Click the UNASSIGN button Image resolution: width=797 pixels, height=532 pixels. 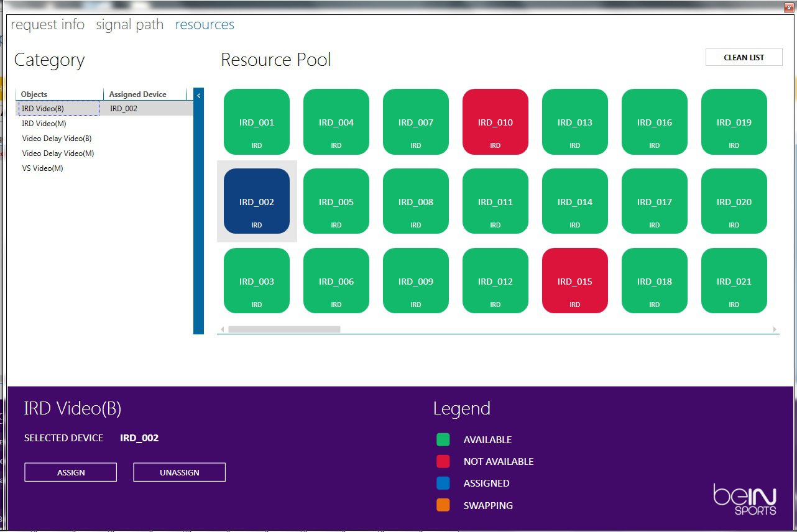(180, 472)
